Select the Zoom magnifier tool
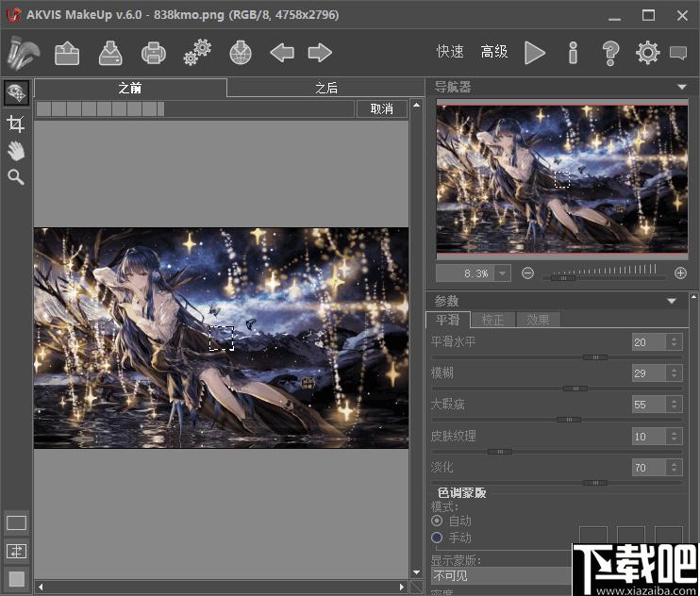Image resolution: width=700 pixels, height=596 pixels. [16, 177]
